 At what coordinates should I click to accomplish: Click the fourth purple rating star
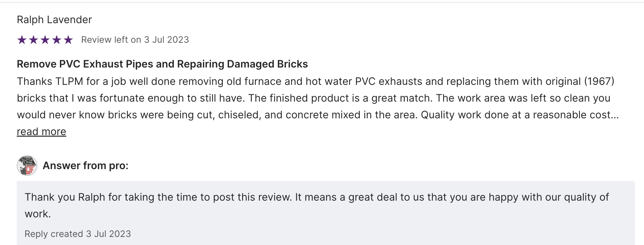[57, 40]
